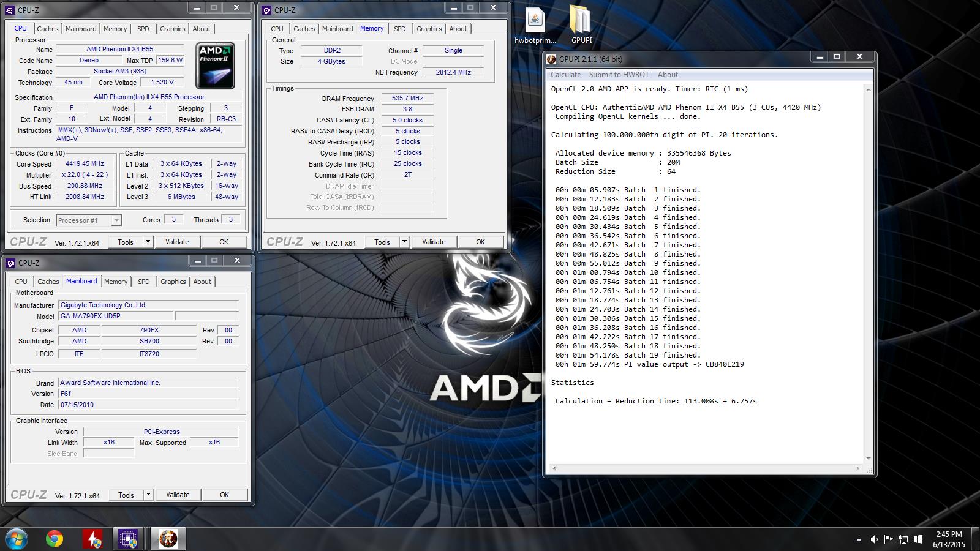This screenshot has height=551, width=980.
Task: Click Validate in the Memory window
Action: point(434,242)
